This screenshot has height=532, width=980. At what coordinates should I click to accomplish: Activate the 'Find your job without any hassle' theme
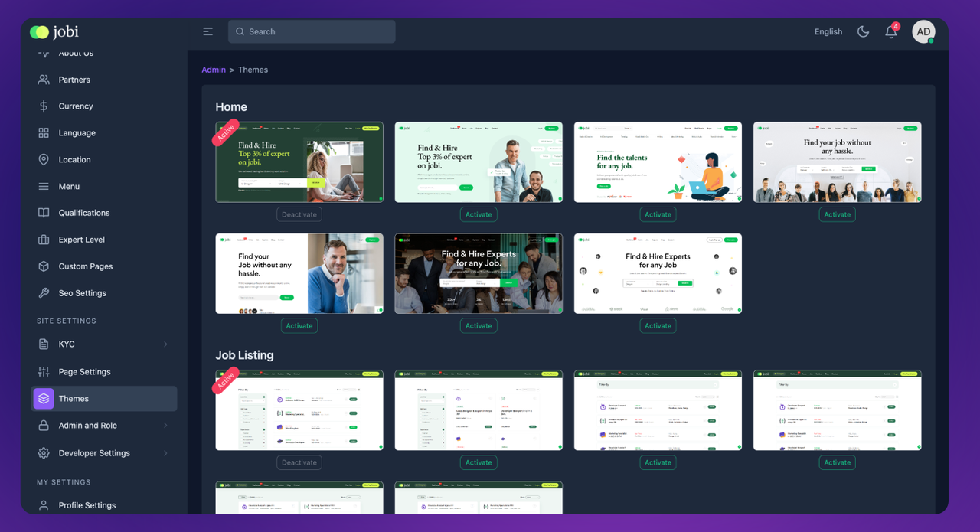pos(837,214)
